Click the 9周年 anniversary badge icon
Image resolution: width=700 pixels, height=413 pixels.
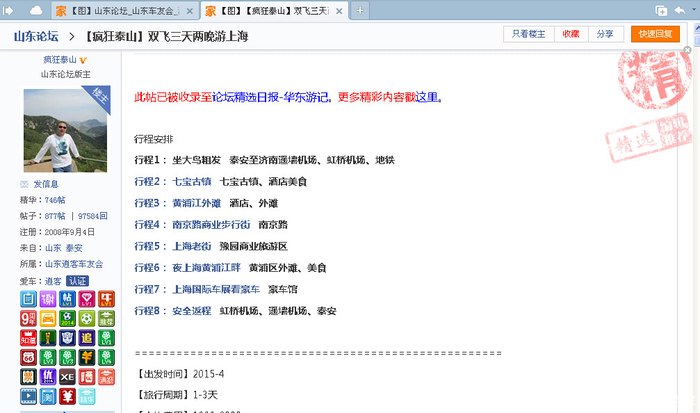coord(27,318)
